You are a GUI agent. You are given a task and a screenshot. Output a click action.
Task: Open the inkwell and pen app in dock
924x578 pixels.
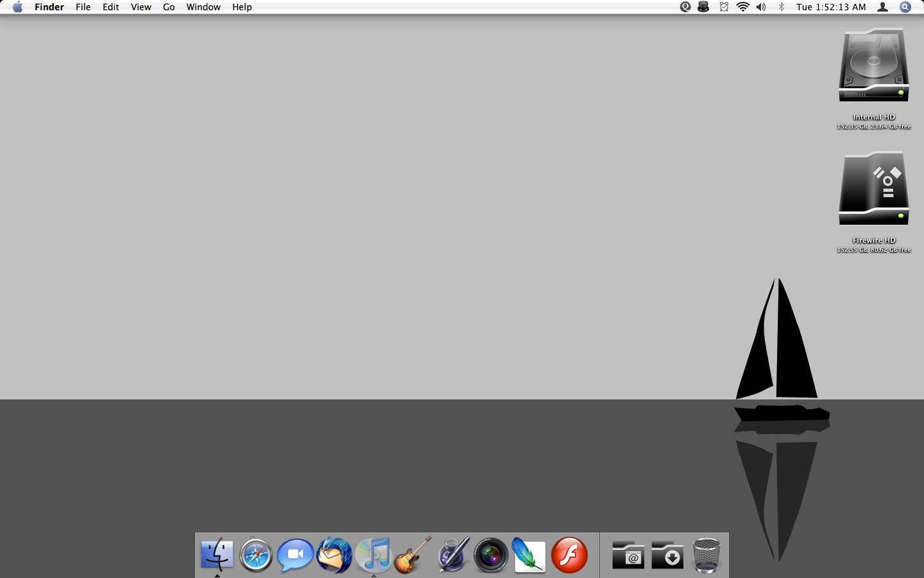tap(453, 555)
